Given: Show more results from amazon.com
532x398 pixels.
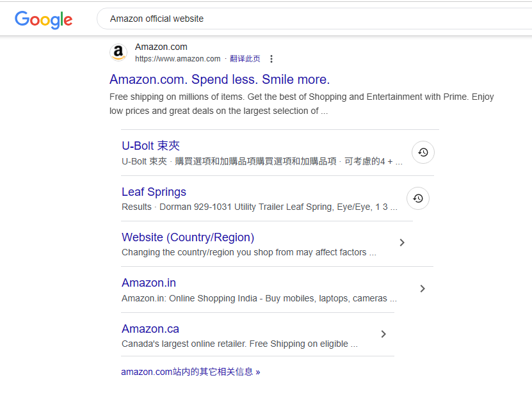Looking at the screenshot, I should (x=190, y=372).
